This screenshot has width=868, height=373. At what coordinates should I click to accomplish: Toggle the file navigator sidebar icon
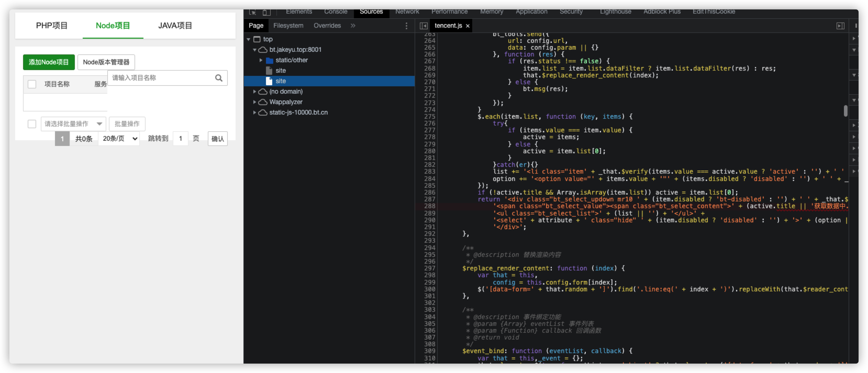pyautogui.click(x=424, y=26)
